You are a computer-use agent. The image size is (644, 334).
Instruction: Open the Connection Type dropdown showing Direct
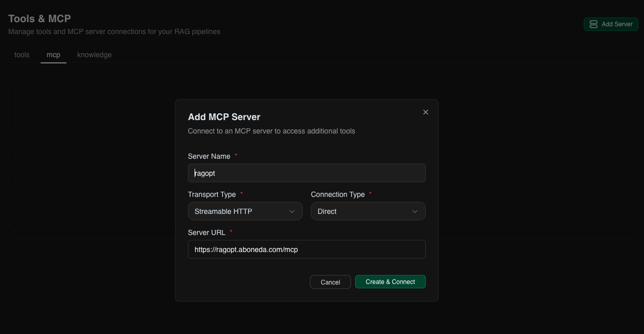coord(368,211)
